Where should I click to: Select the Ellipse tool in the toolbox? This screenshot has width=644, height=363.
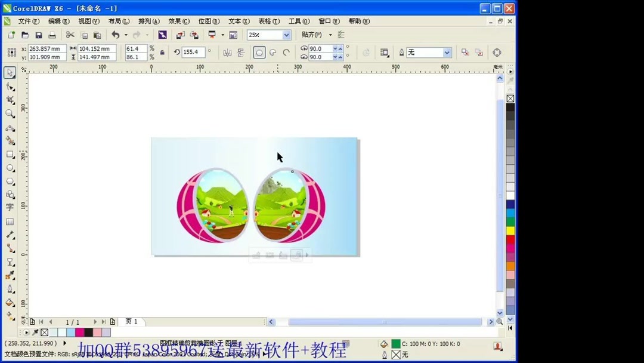click(10, 168)
